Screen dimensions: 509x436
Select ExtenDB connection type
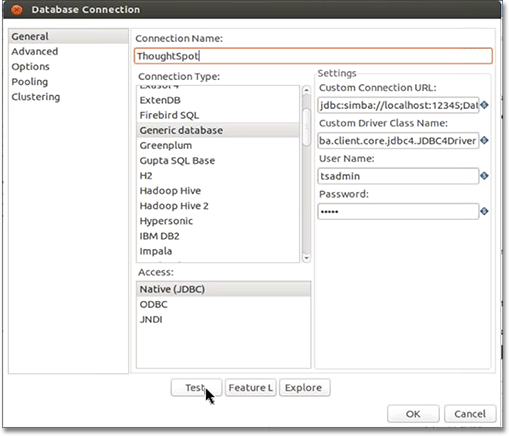point(218,100)
